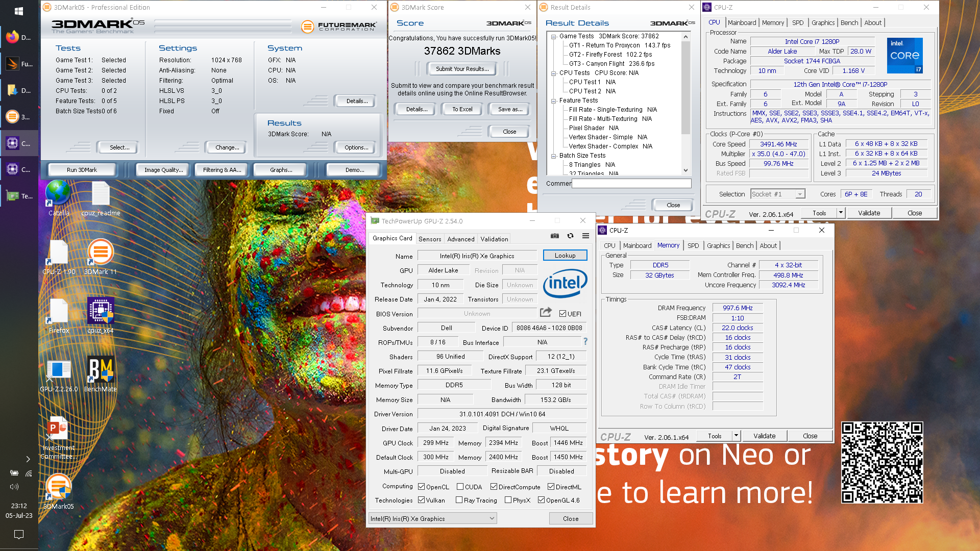Image resolution: width=980 pixels, height=551 pixels.
Task: Open Bench tab in top CPU-Z window
Action: pyautogui.click(x=849, y=22)
